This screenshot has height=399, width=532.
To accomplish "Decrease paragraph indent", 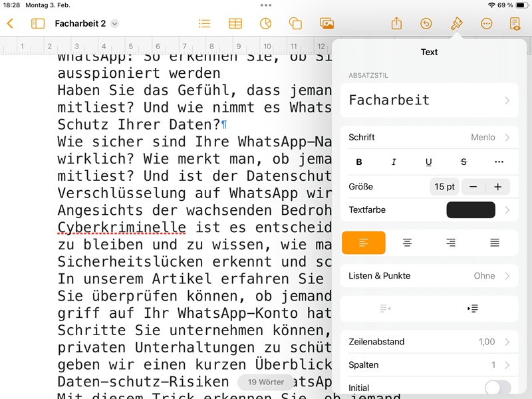I will pyautogui.click(x=385, y=309).
